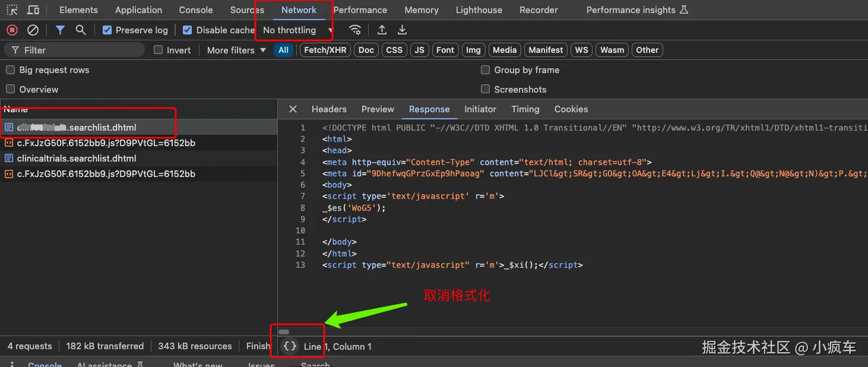Filter requests by Manifest

(x=546, y=50)
